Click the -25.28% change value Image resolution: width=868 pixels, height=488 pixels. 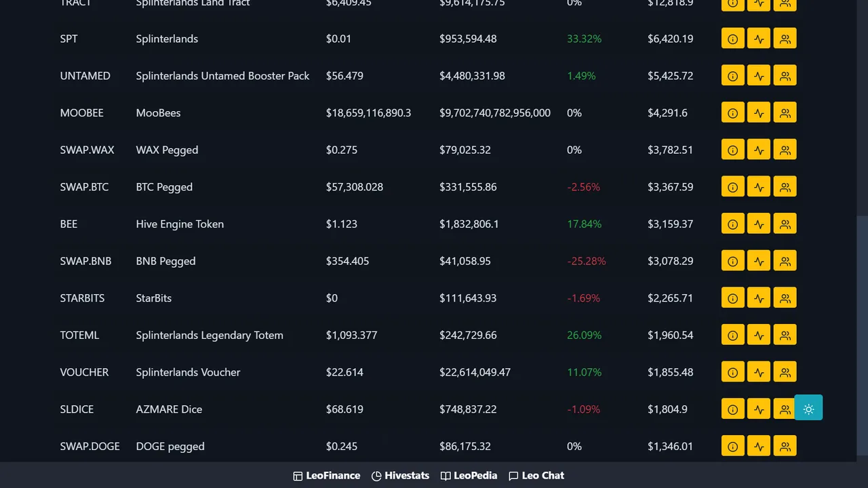[587, 261]
